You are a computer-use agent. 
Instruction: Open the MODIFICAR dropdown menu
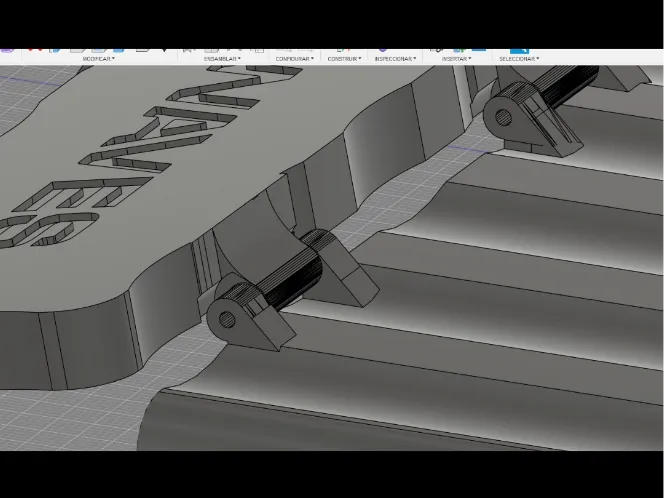(99, 59)
